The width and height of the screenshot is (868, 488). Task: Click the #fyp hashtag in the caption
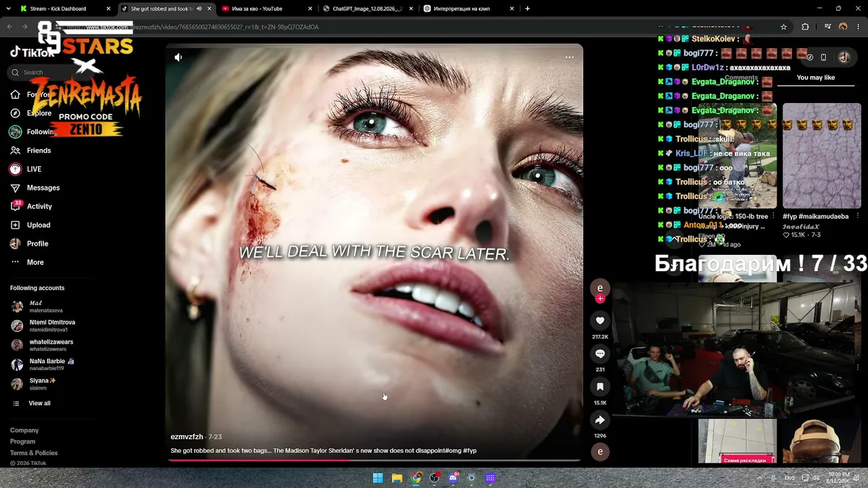[x=470, y=451]
